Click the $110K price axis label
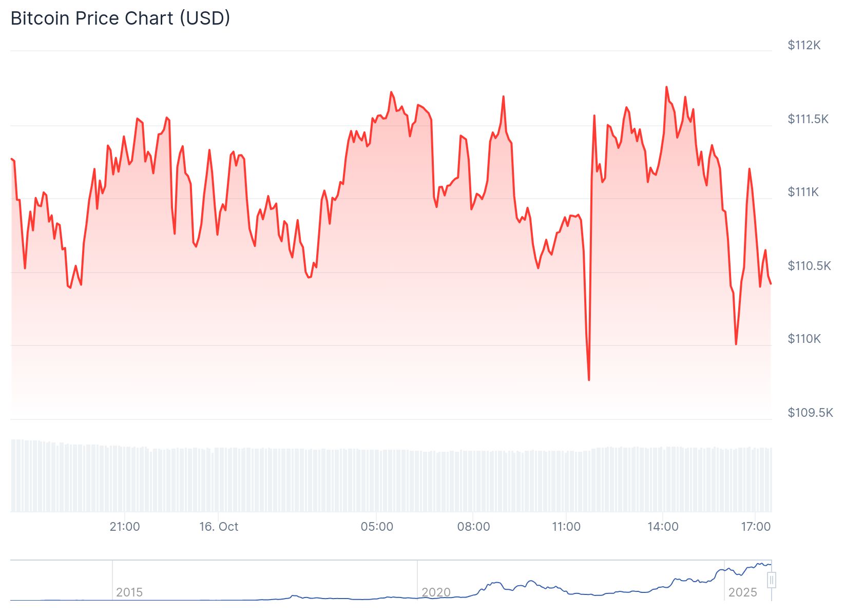This screenshot has height=616, width=844. pyautogui.click(x=804, y=339)
